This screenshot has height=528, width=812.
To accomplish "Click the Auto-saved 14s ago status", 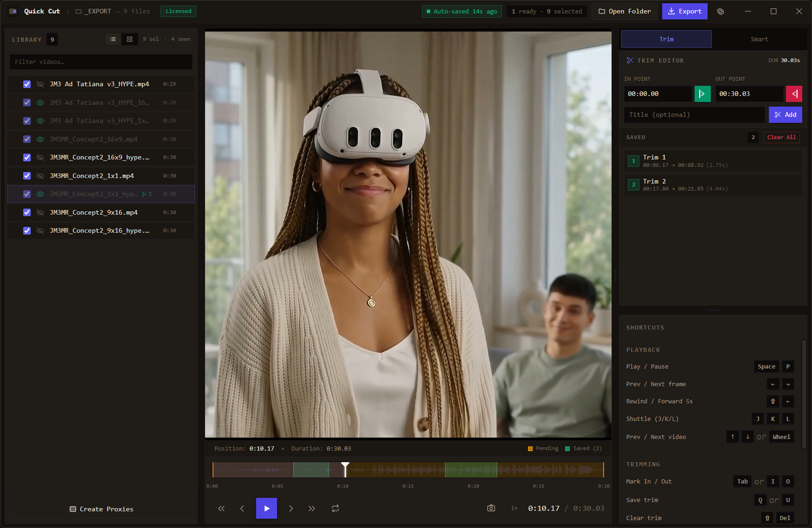I will [462, 11].
